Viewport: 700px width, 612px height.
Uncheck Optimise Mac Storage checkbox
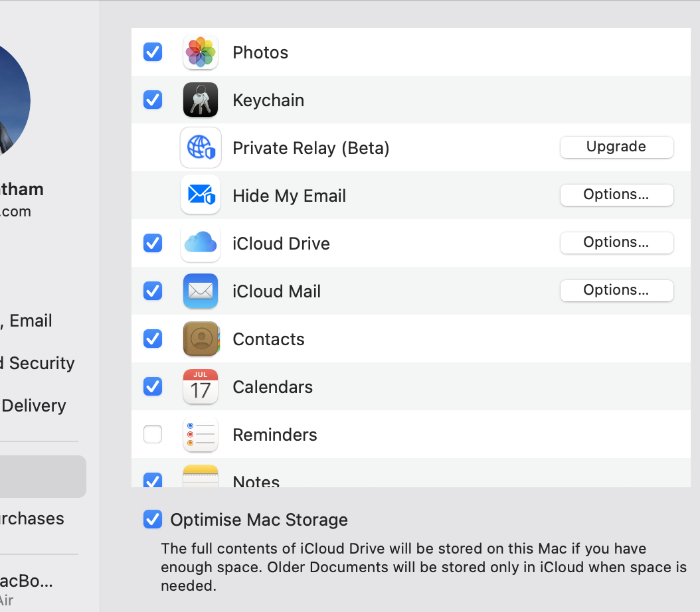[x=153, y=519]
